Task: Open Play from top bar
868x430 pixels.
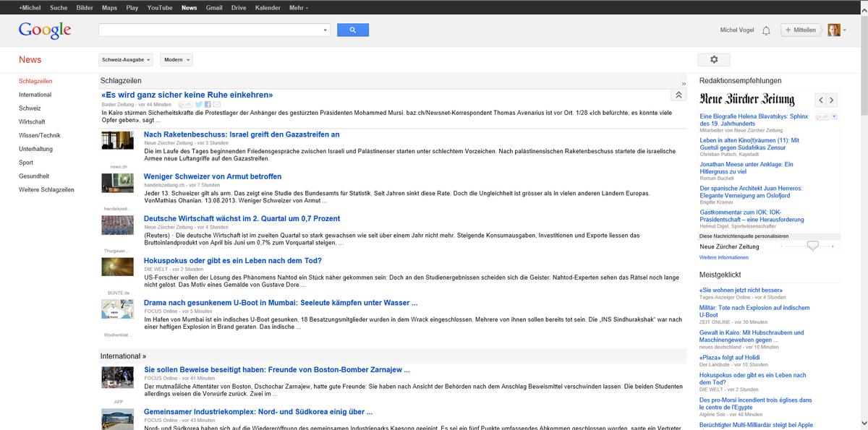Action: 132,7
